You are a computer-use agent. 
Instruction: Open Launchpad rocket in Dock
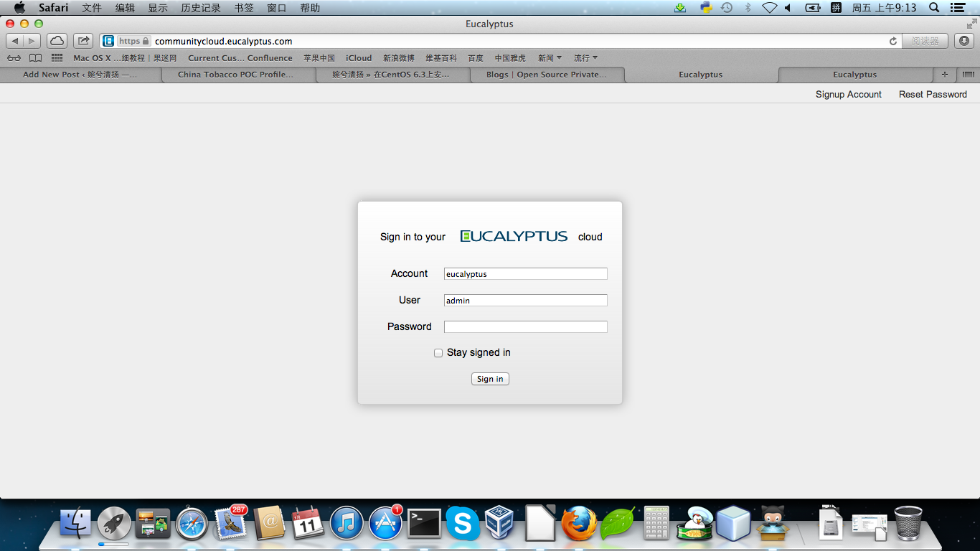(x=114, y=524)
